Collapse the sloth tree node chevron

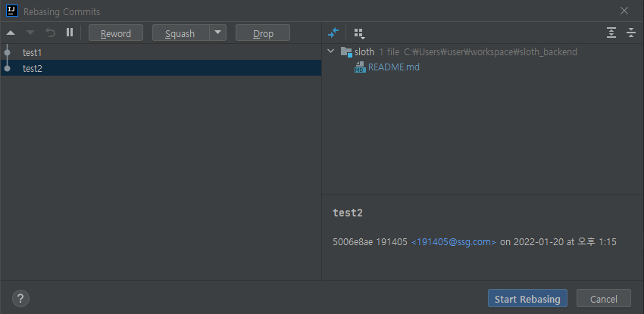330,51
